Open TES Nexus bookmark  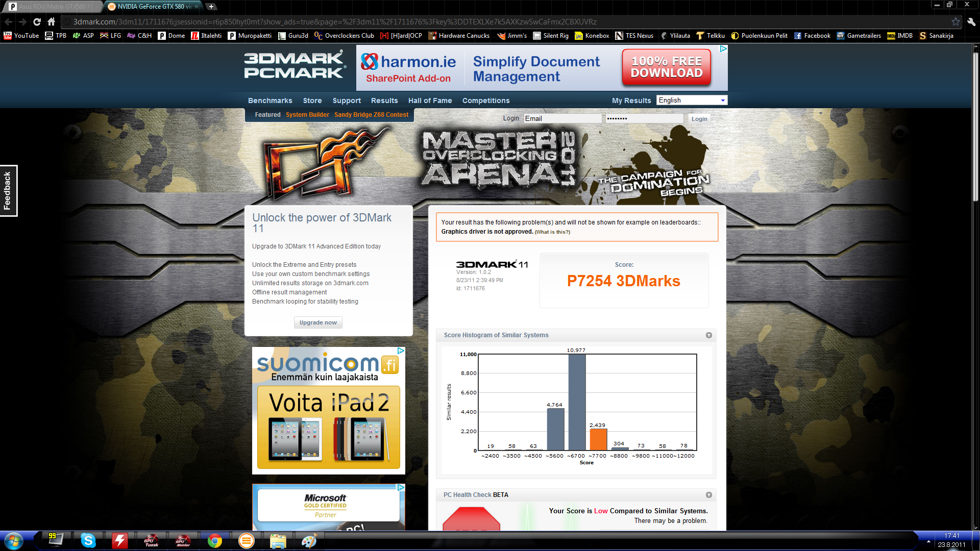point(634,36)
